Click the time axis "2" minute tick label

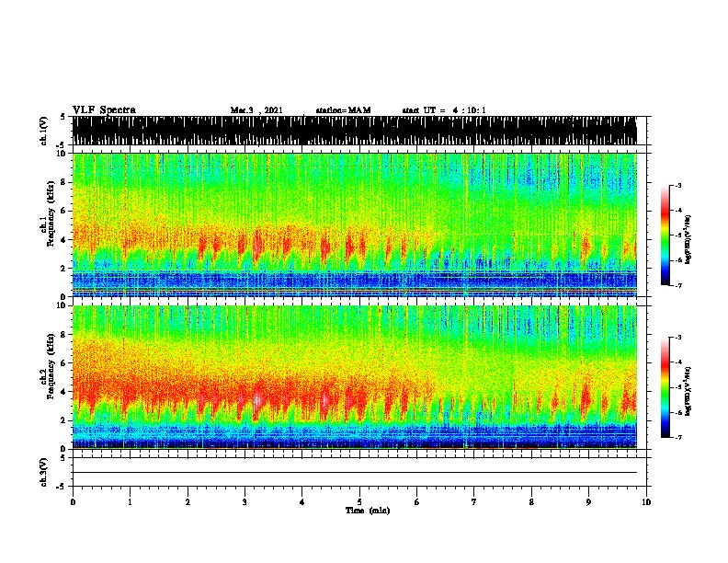click(x=188, y=502)
